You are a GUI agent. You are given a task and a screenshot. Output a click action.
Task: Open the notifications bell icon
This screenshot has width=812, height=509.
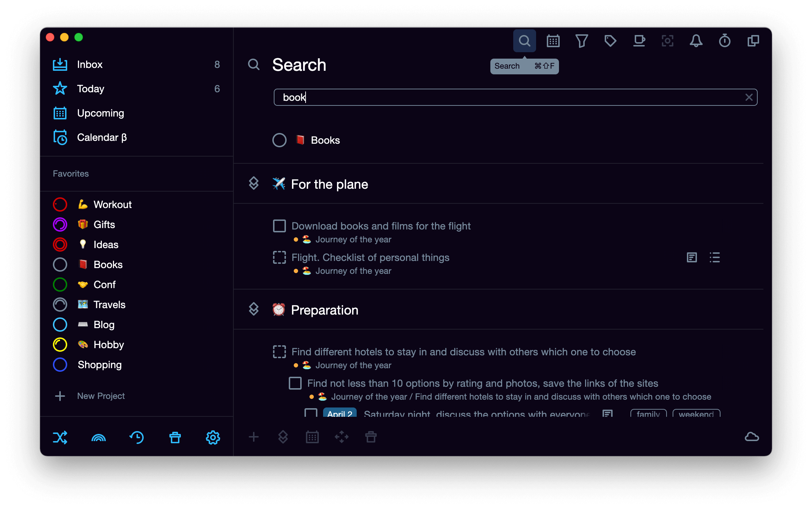pyautogui.click(x=696, y=41)
